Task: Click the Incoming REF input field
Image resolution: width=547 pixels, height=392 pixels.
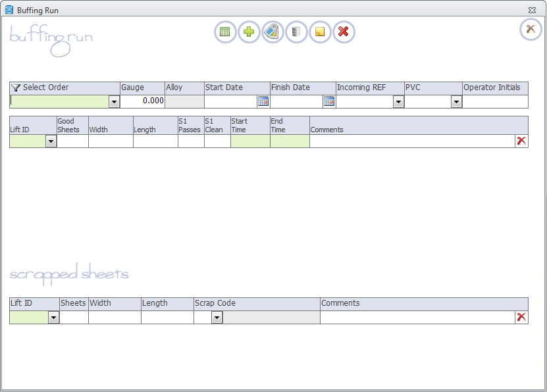Action: [365, 102]
